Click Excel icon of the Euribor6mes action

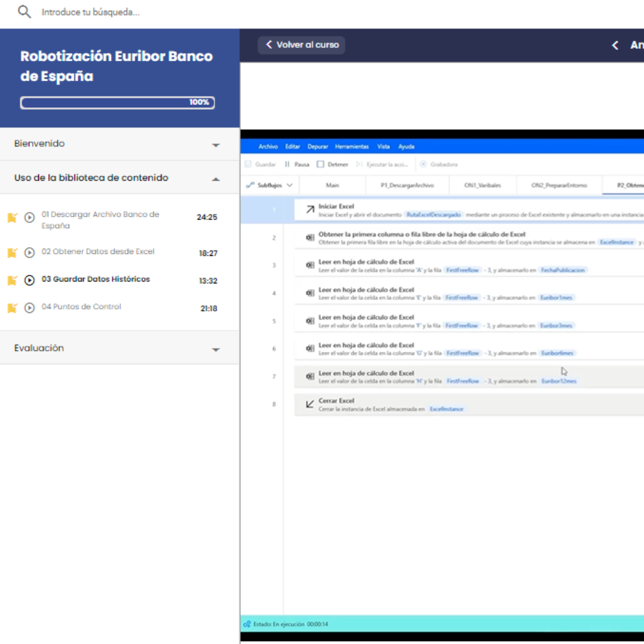tap(310, 348)
